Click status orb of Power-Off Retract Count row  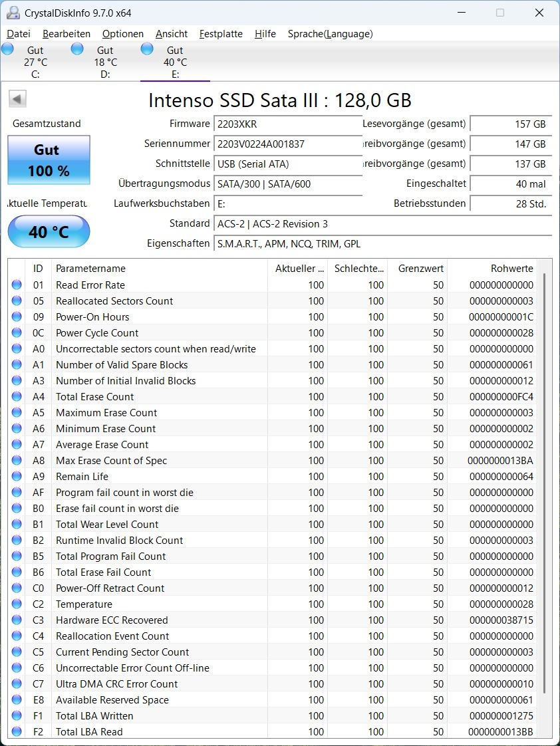[17, 588]
